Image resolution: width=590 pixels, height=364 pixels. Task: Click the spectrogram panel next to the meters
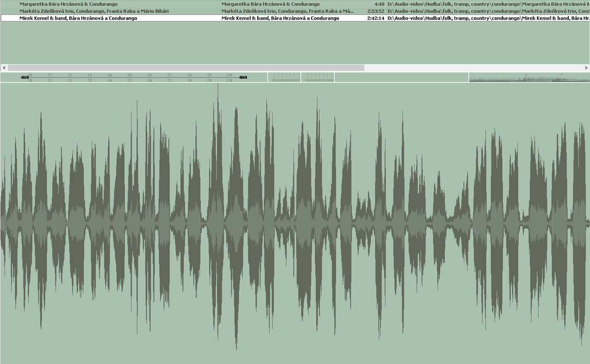click(x=529, y=77)
